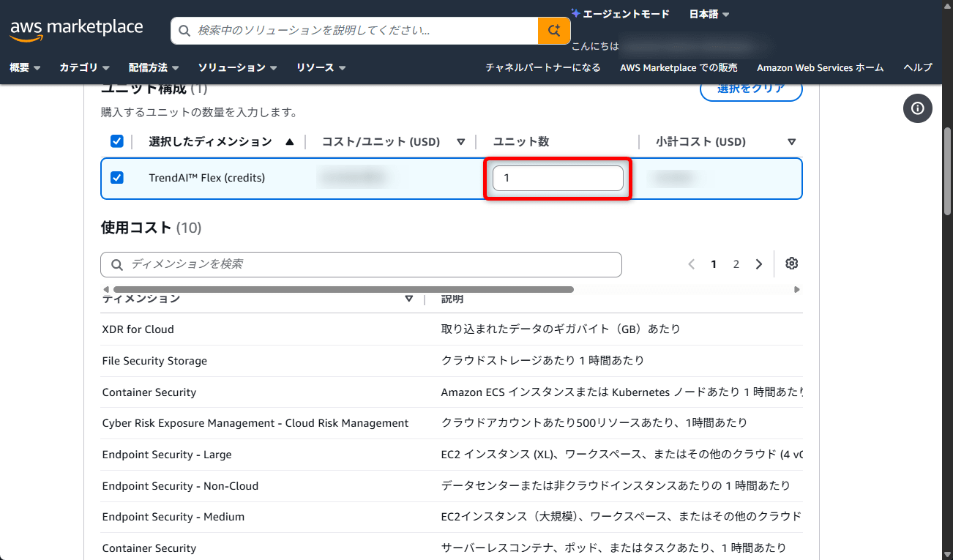Viewport: 953px width, 560px height.
Task: Open AWS Marketplace での販売 link
Action: pyautogui.click(x=679, y=67)
